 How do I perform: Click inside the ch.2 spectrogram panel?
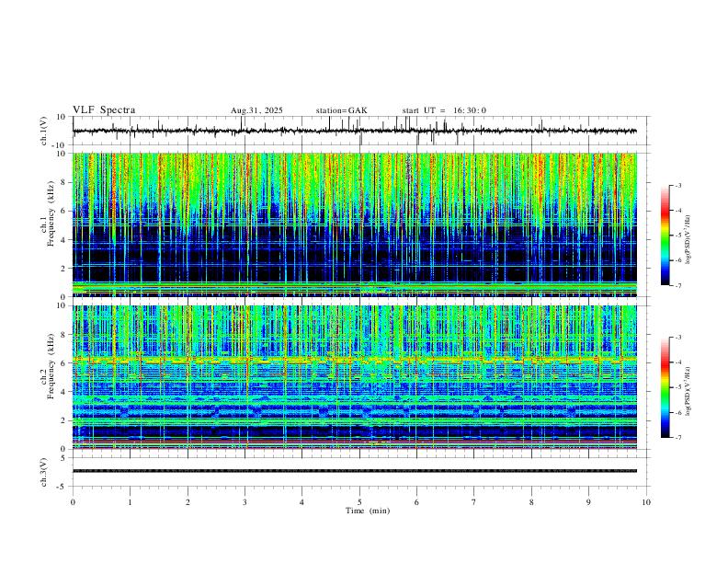[x=355, y=377]
